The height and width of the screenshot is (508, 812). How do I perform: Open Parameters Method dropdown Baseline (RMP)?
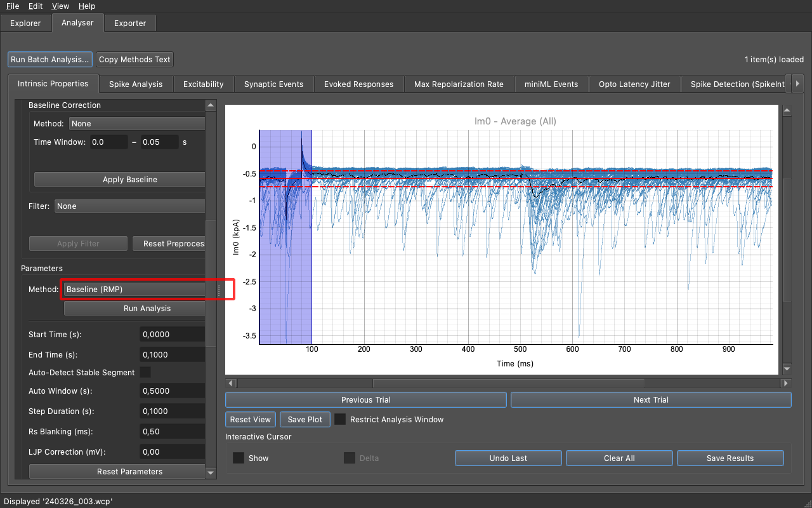click(x=134, y=290)
